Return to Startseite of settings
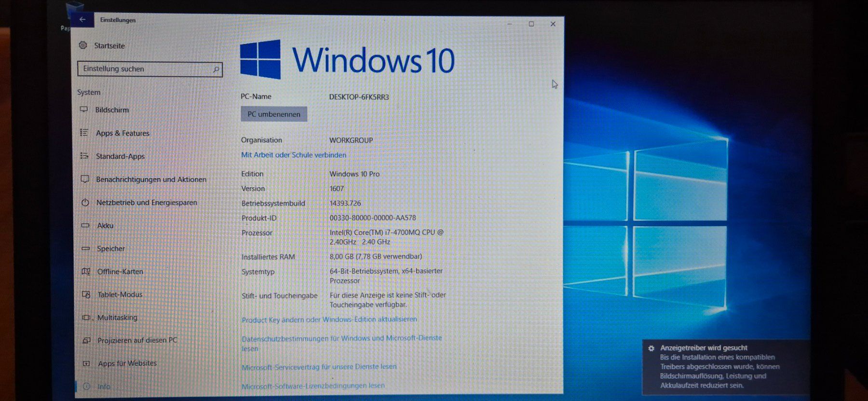Screen dimensions: 868x401 [x=109, y=46]
